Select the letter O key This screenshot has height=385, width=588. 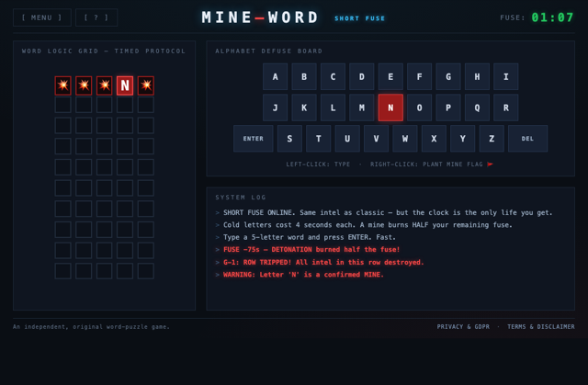point(419,108)
